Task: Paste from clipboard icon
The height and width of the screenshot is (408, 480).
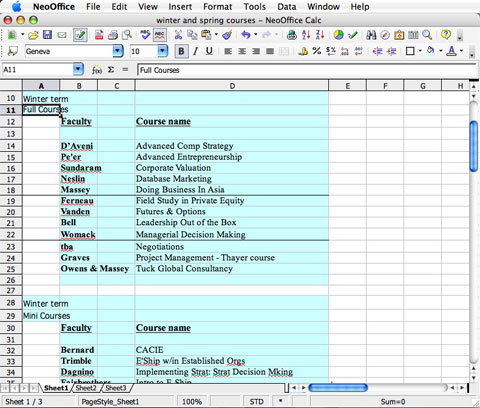Action: click(x=207, y=35)
